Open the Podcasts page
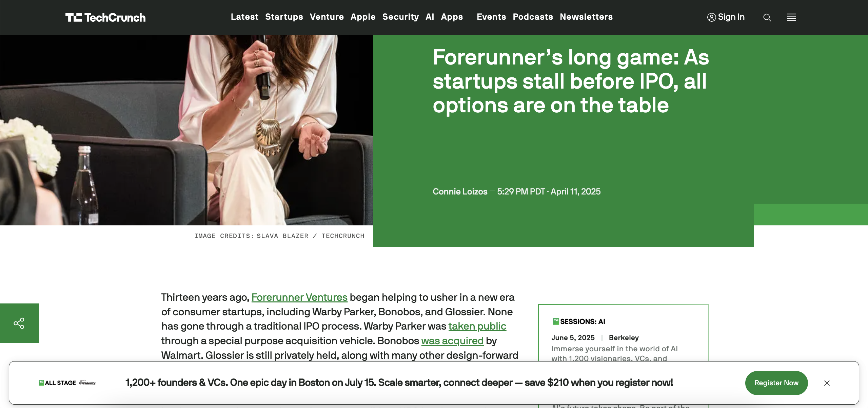This screenshot has height=408, width=868. point(533,17)
